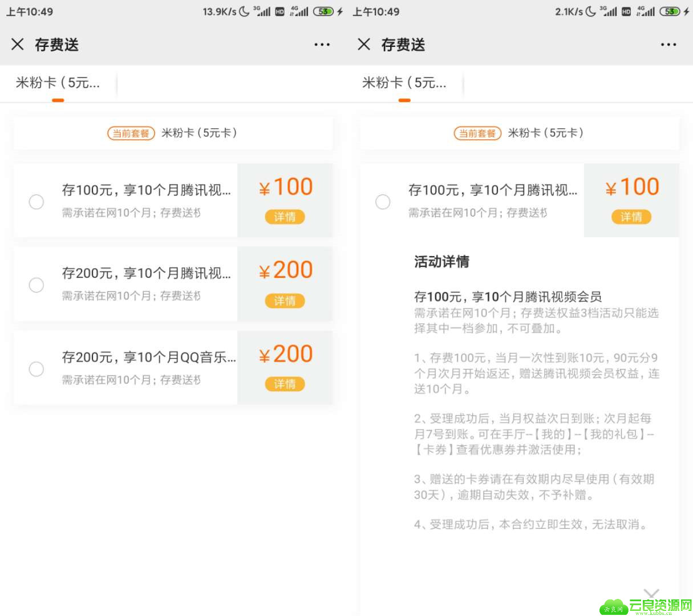
Task: Select radio for 存200元 腾讯视频 plan
Action: coord(37,285)
